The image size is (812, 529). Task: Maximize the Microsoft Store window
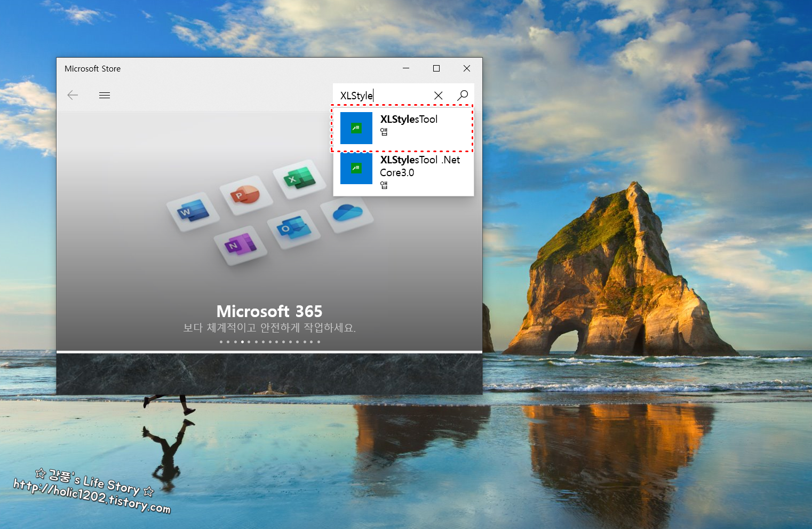[x=436, y=68]
